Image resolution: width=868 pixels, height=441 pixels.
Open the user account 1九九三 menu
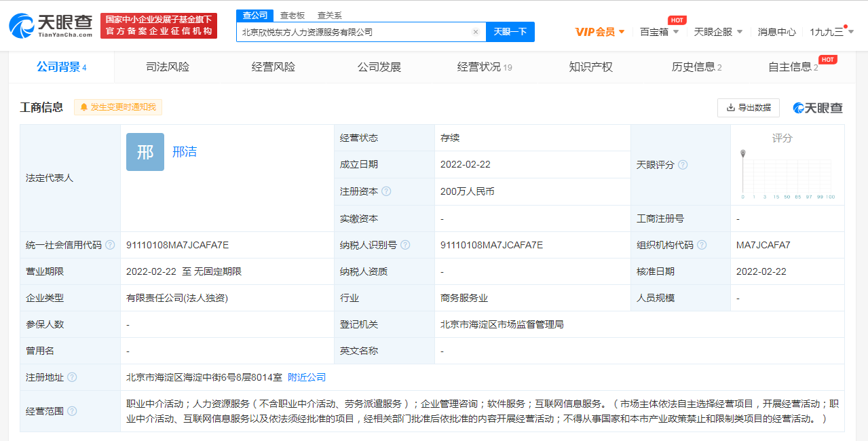(831, 32)
